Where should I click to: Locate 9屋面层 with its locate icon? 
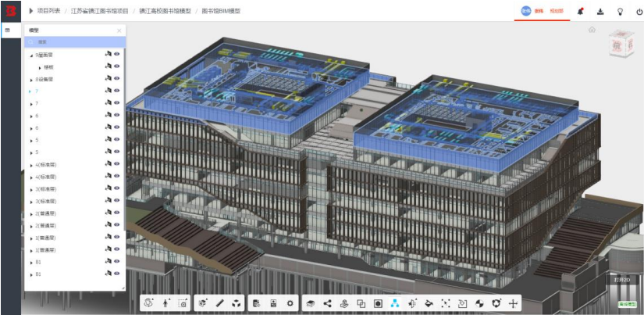pyautogui.click(x=109, y=54)
